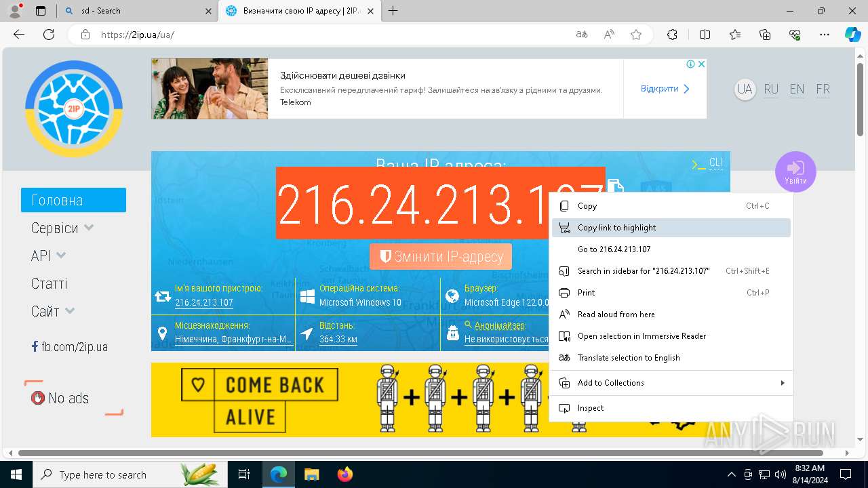This screenshot has width=868, height=488.
Task: Copy the IP address with clipboard icon
Action: pyautogui.click(x=615, y=187)
